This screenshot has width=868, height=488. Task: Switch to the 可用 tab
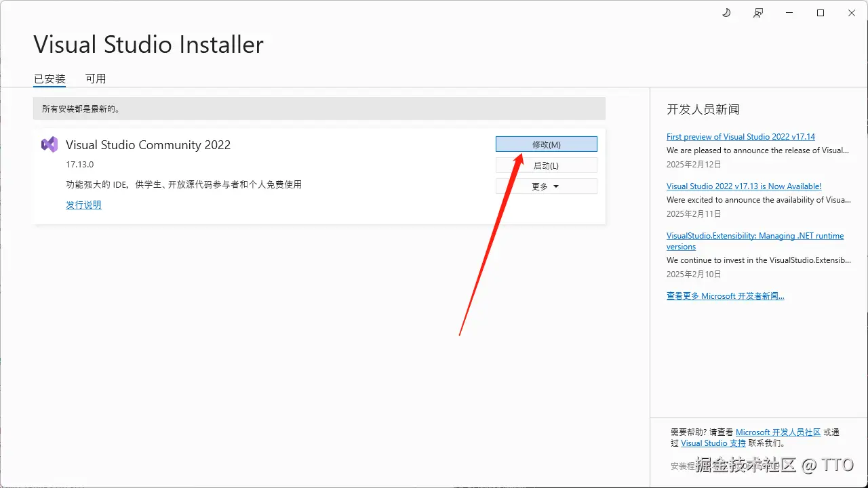point(96,78)
